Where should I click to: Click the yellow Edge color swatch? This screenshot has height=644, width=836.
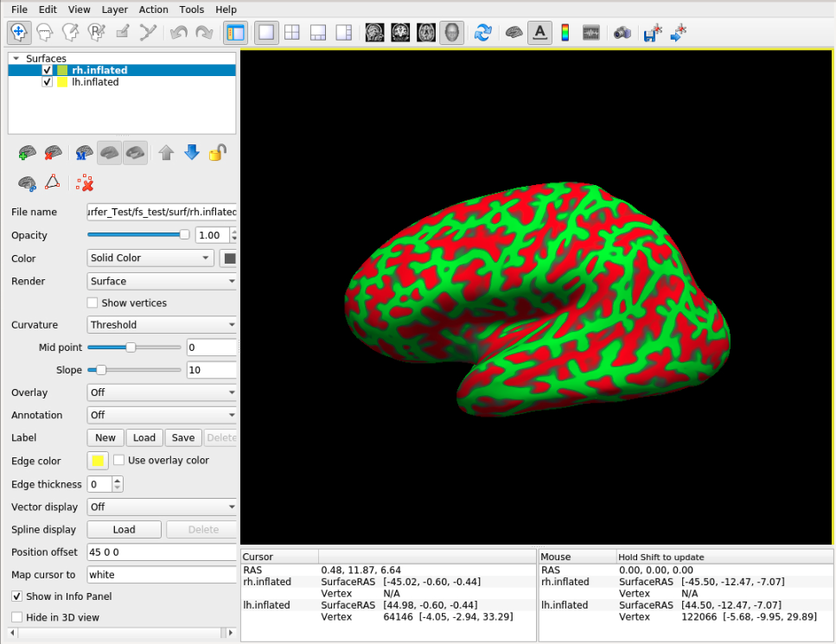click(x=98, y=461)
